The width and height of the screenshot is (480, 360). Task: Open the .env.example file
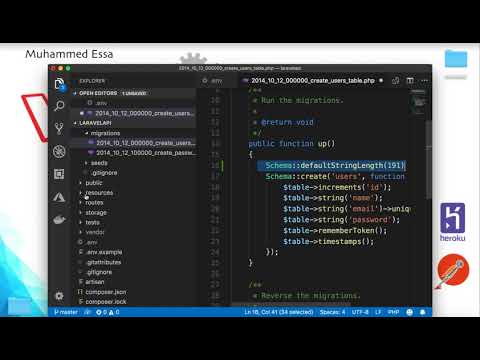[x=133, y=252]
